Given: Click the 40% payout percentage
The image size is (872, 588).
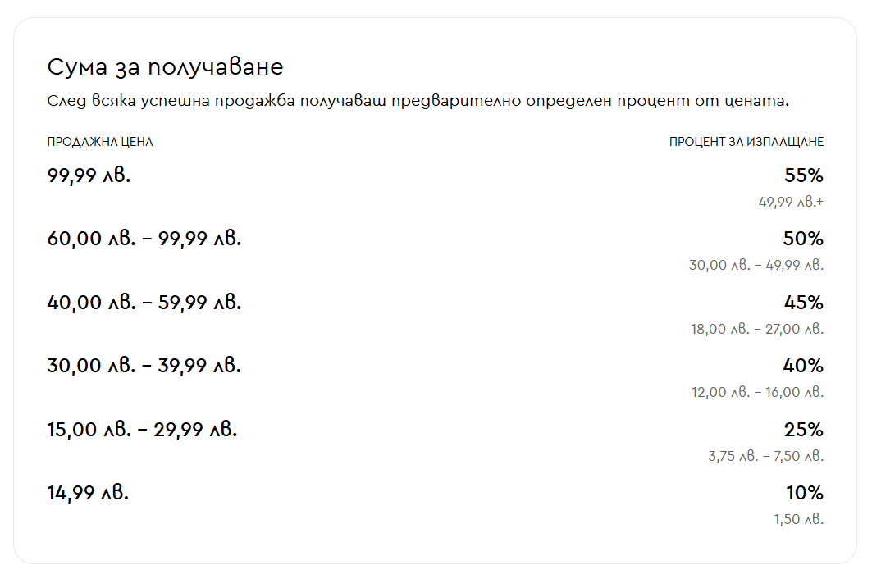Looking at the screenshot, I should [803, 366].
